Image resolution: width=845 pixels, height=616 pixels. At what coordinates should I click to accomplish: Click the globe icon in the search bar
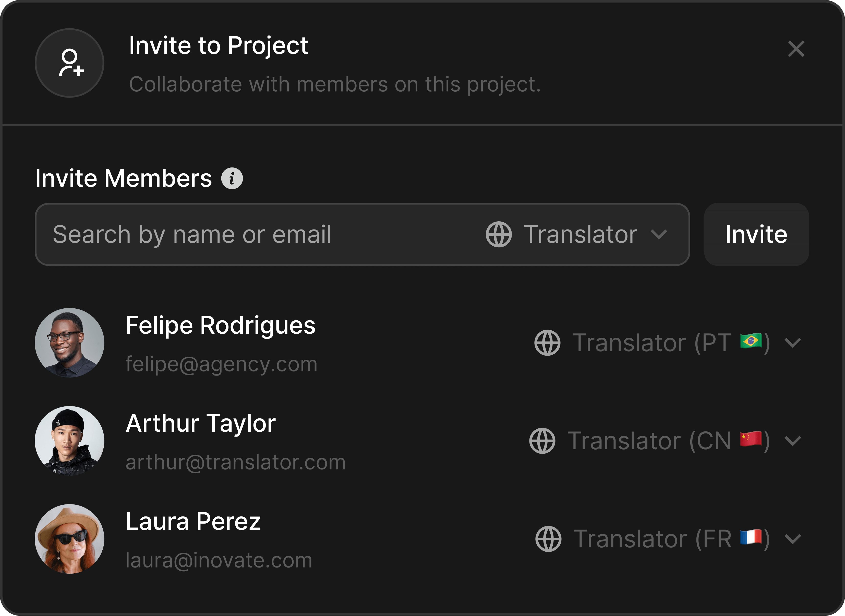[x=499, y=235]
